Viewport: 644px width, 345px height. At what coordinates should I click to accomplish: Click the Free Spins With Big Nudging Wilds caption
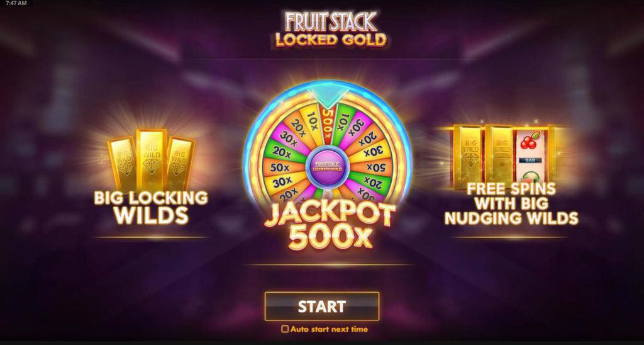pos(511,203)
